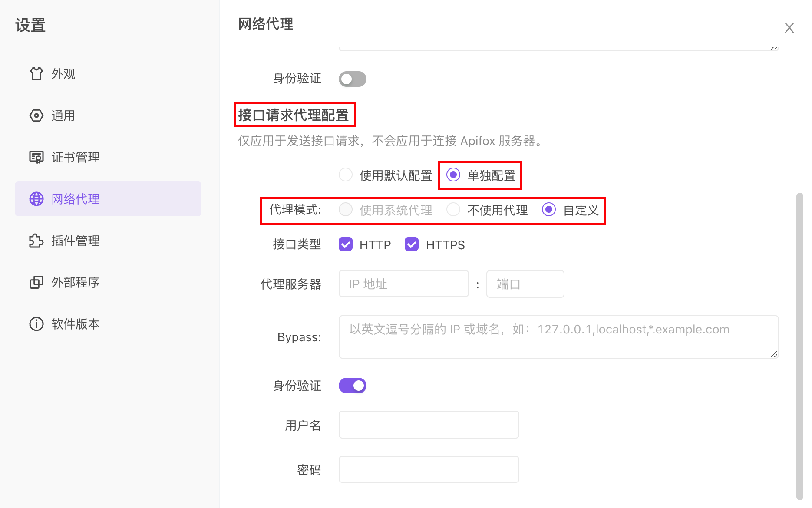
Task: Enable the upper 身份验证 toggle switch
Action: click(352, 79)
